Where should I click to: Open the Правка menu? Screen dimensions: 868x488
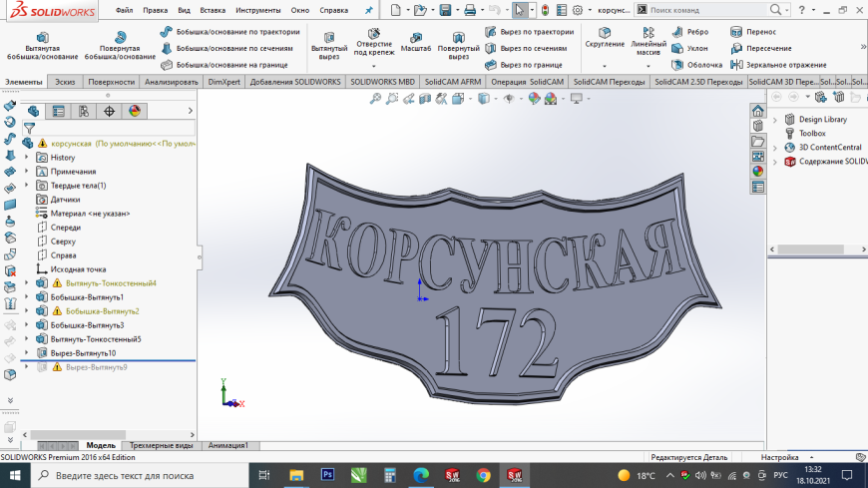(x=155, y=10)
